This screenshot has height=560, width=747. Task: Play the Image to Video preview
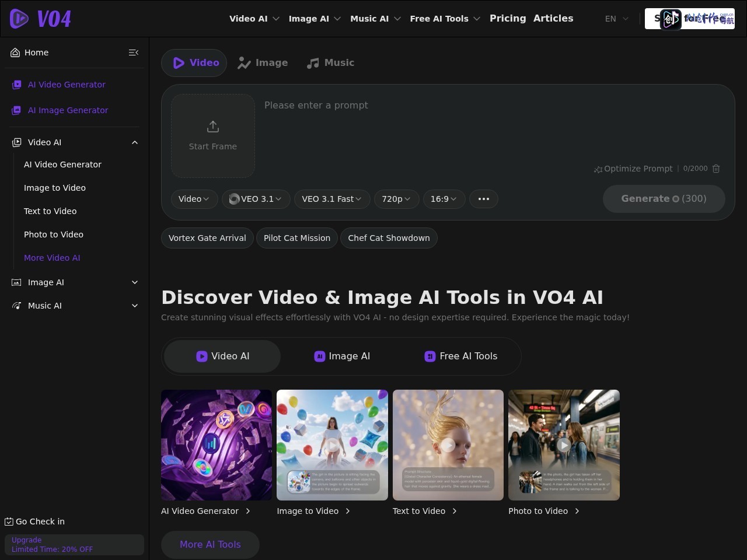tap(332, 445)
